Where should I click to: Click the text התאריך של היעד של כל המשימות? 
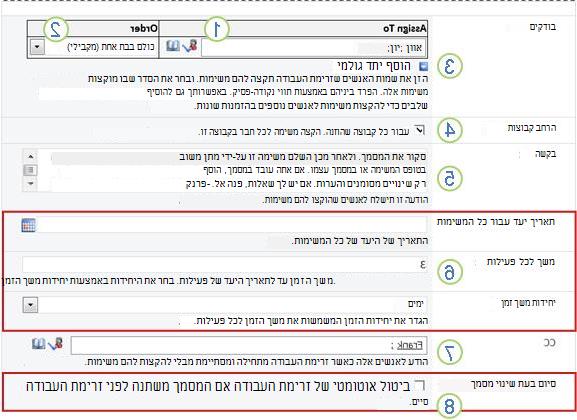point(361,241)
